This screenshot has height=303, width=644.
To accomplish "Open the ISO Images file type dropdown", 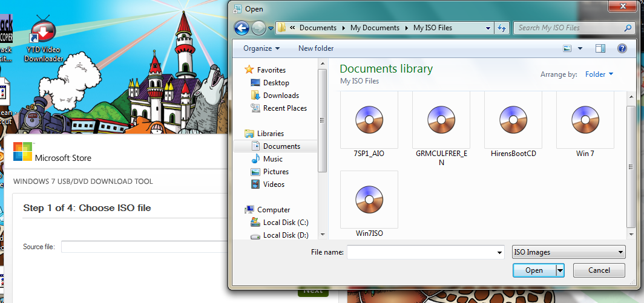I will 569,252.
